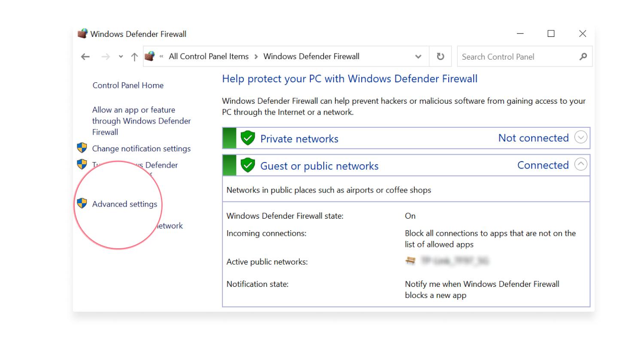The height and width of the screenshot is (343, 644).
Task: Click green shield icon for public networks
Action: [248, 165]
